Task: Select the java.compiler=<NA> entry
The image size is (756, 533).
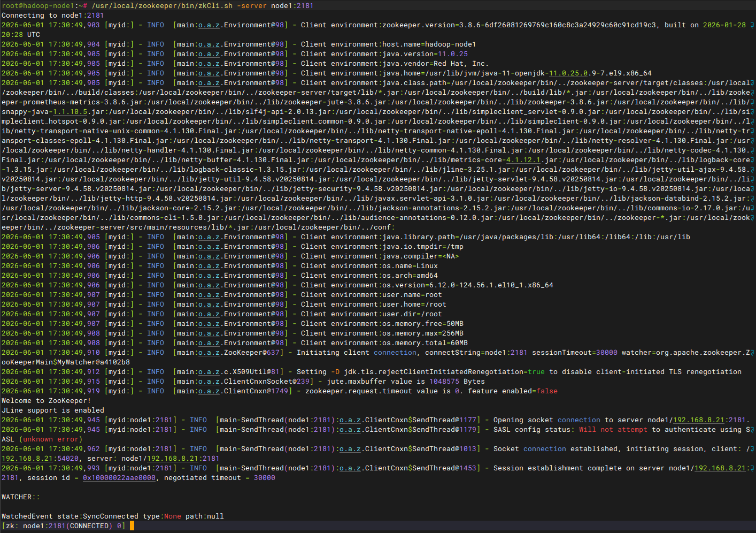Action: (421, 256)
